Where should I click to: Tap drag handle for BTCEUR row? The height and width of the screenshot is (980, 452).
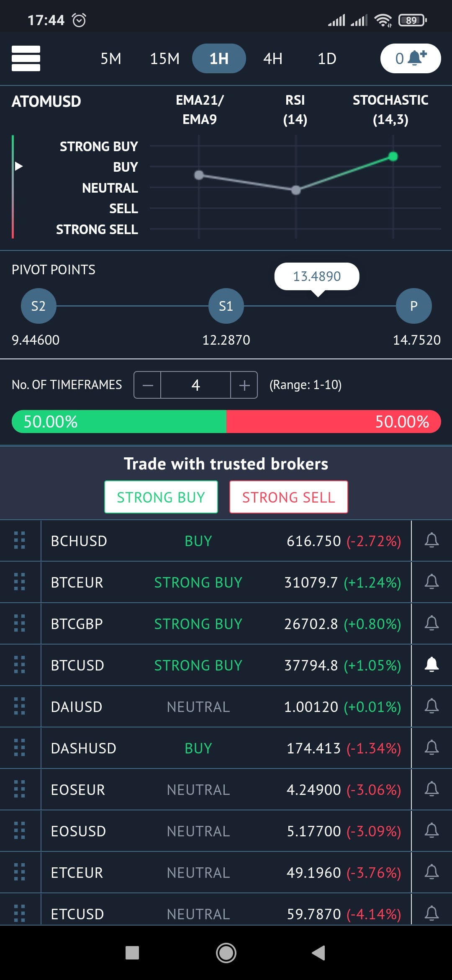tap(20, 582)
